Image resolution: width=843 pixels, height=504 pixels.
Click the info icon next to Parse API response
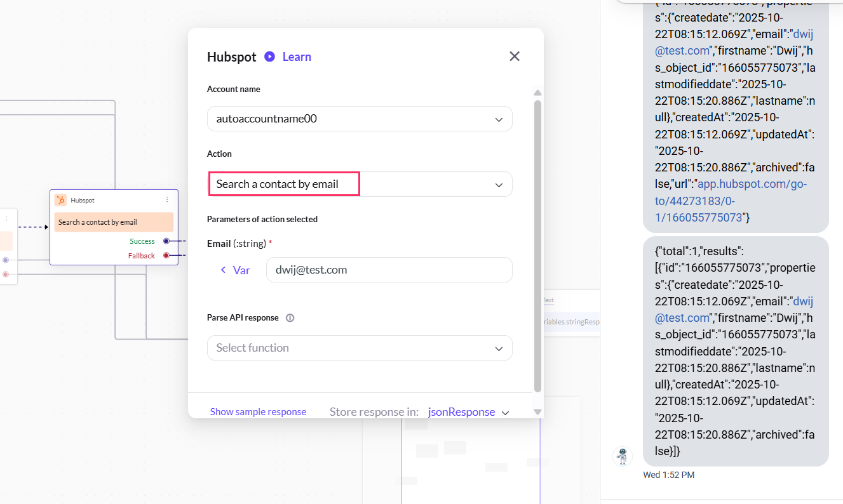pos(290,318)
